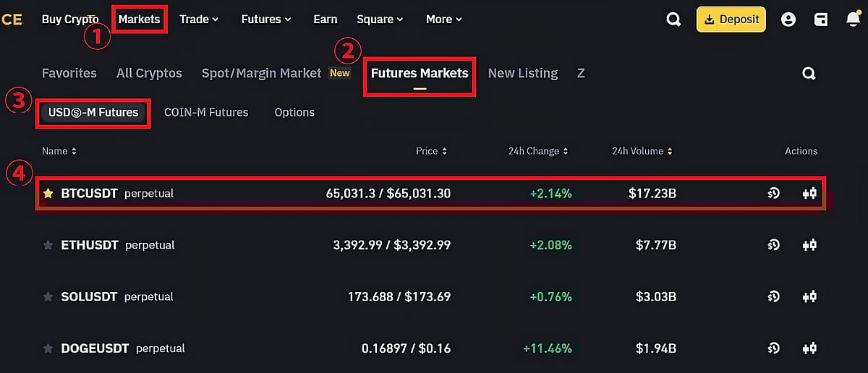Sort the table by 24h Change
Viewport: 868px width, 373px height.
pos(537,151)
